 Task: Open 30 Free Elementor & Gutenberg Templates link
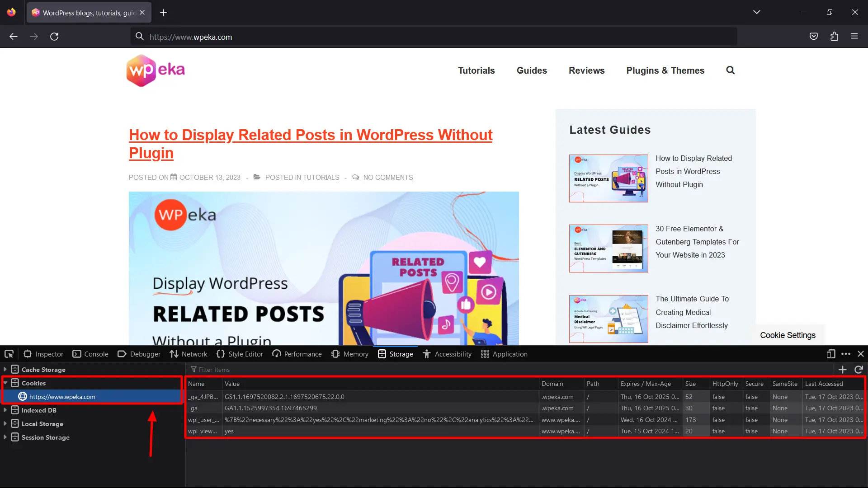pos(698,242)
